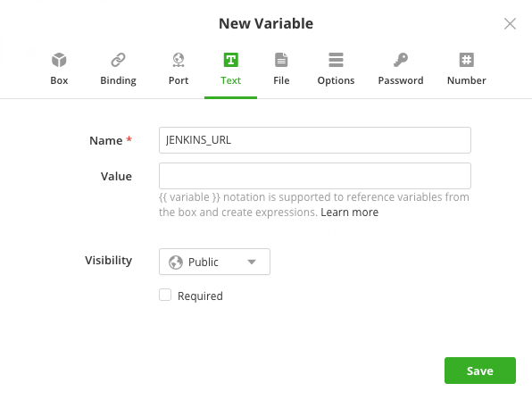The height and width of the screenshot is (400, 532).
Task: Focus the Value input field
Action: tap(315, 176)
